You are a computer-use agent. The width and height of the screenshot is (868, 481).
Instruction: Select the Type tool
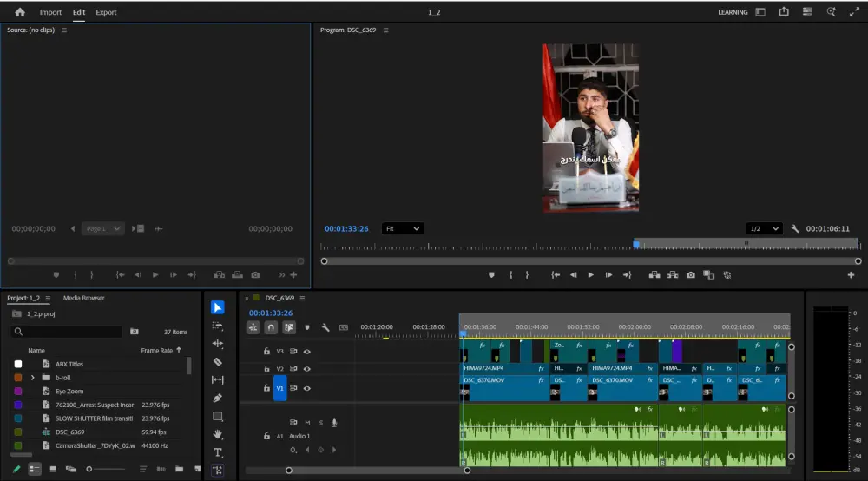coord(218,452)
